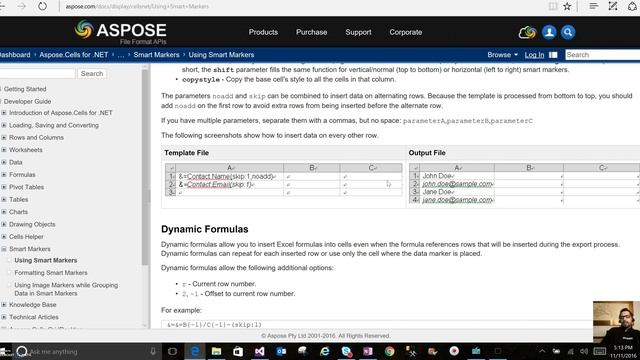The height and width of the screenshot is (360, 640).
Task: Click the Dynamic Formulas heading
Action: (x=204, y=229)
